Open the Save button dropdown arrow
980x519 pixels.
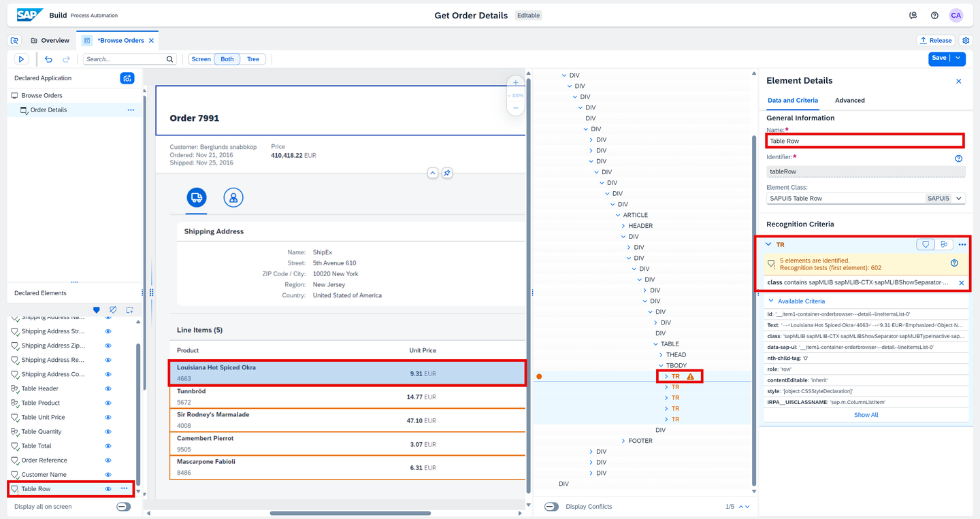[958, 58]
